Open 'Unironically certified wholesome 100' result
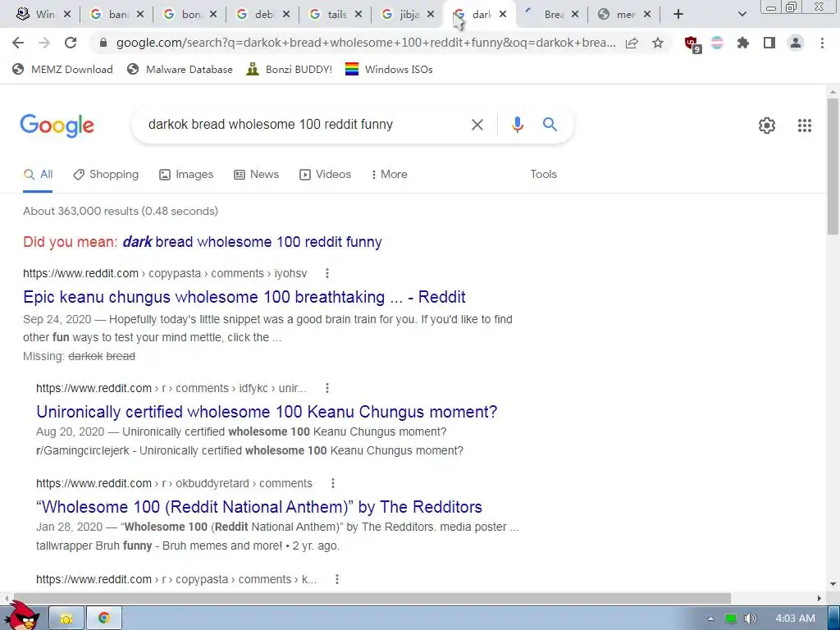This screenshot has width=840, height=630. pos(267,412)
